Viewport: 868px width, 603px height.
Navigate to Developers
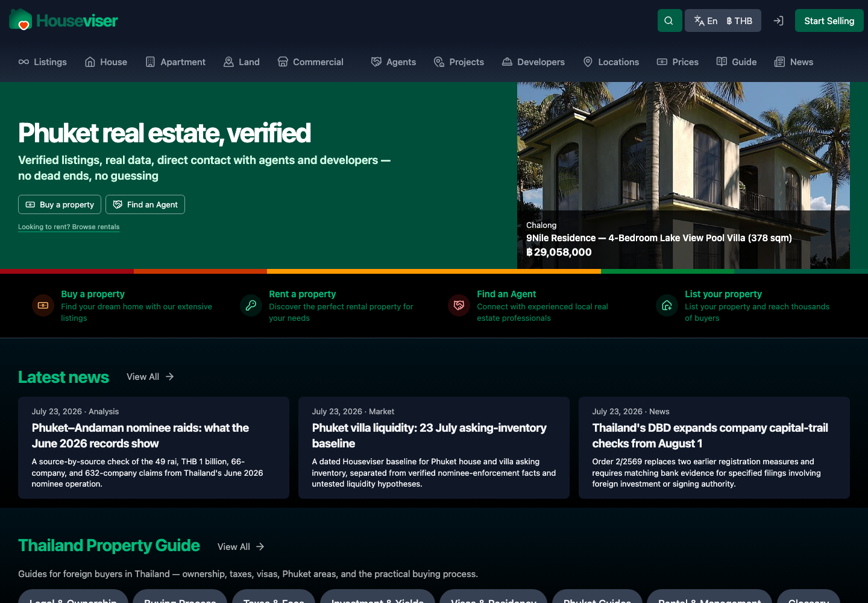[x=533, y=62]
